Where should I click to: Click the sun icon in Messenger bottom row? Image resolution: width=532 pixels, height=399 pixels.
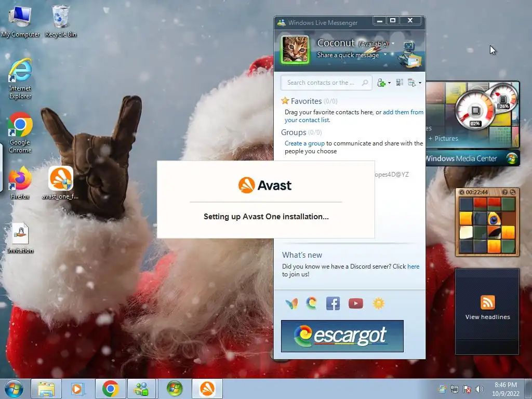(378, 303)
